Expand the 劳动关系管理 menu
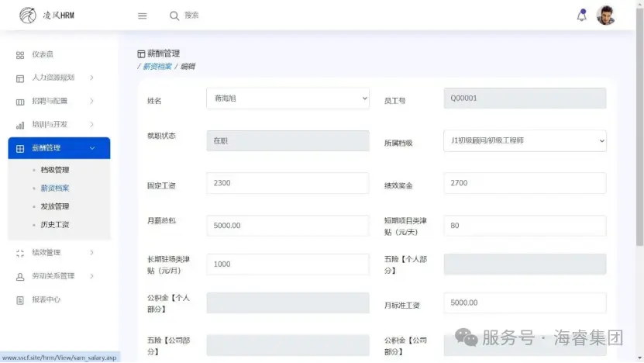Screen dimensions: 644x363 pos(53,276)
